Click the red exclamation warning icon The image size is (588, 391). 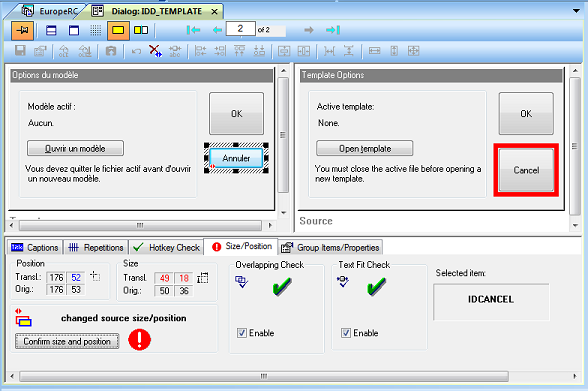tap(140, 340)
